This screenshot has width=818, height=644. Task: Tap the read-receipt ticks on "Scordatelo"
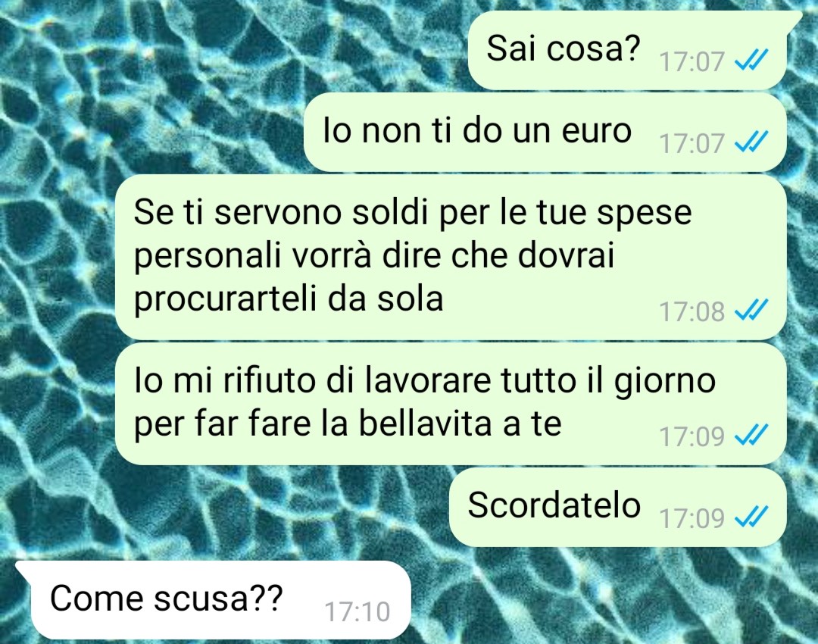pyautogui.click(x=751, y=517)
